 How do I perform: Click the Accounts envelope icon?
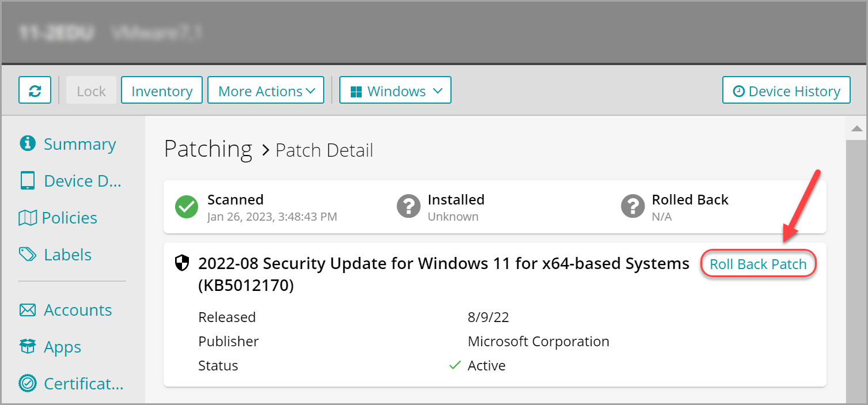click(x=28, y=310)
